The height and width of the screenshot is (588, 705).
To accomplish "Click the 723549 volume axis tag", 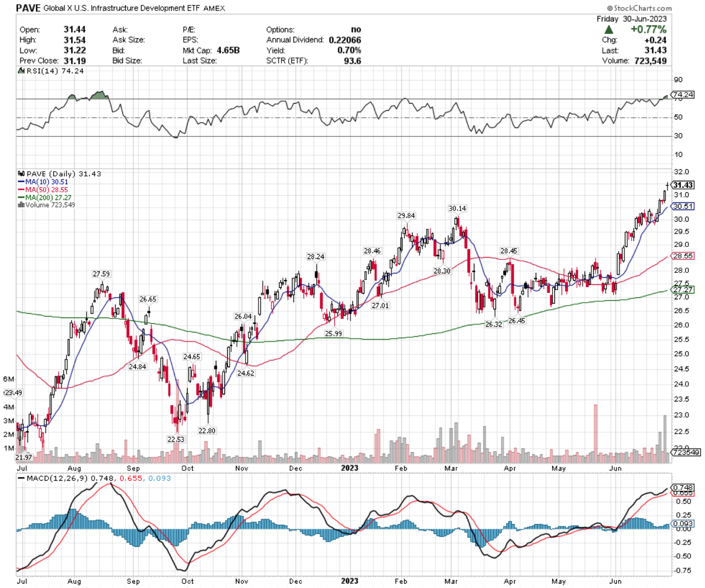I will [x=686, y=452].
